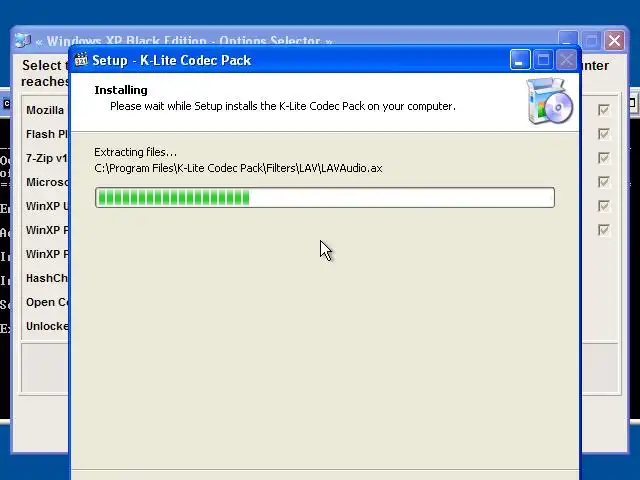The width and height of the screenshot is (640, 480).
Task: Toggle the Flash Player row checkbox
Action: pos(604,134)
